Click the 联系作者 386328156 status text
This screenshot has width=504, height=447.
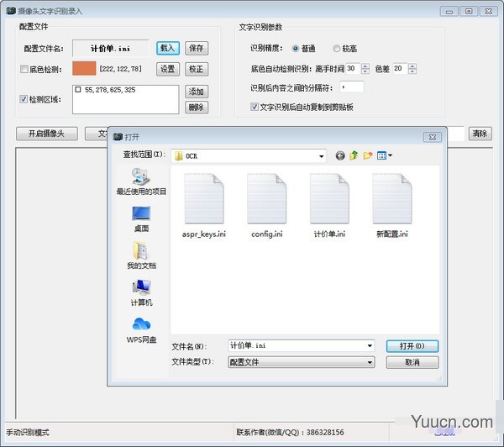pos(290,433)
